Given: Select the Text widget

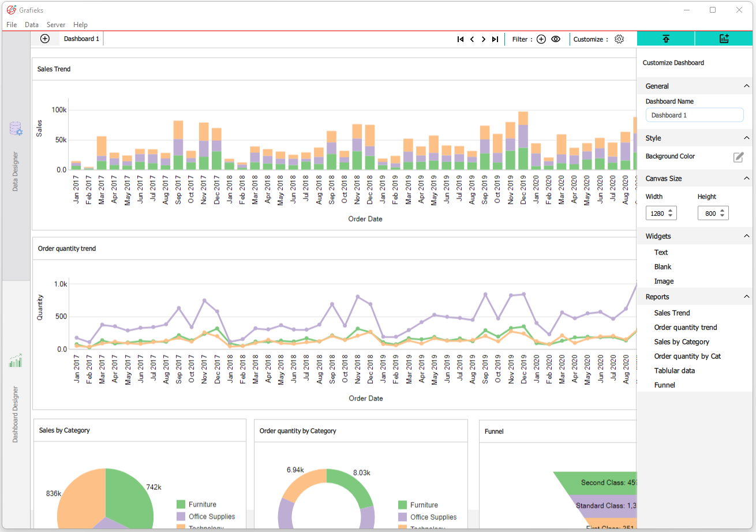Looking at the screenshot, I should (x=661, y=252).
